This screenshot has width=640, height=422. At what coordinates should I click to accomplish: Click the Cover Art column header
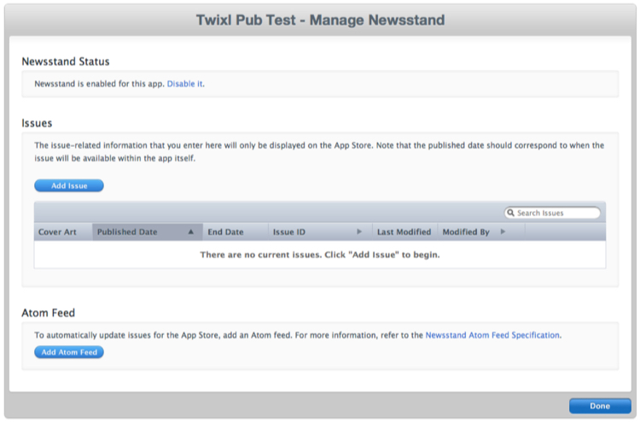pyautogui.click(x=63, y=232)
